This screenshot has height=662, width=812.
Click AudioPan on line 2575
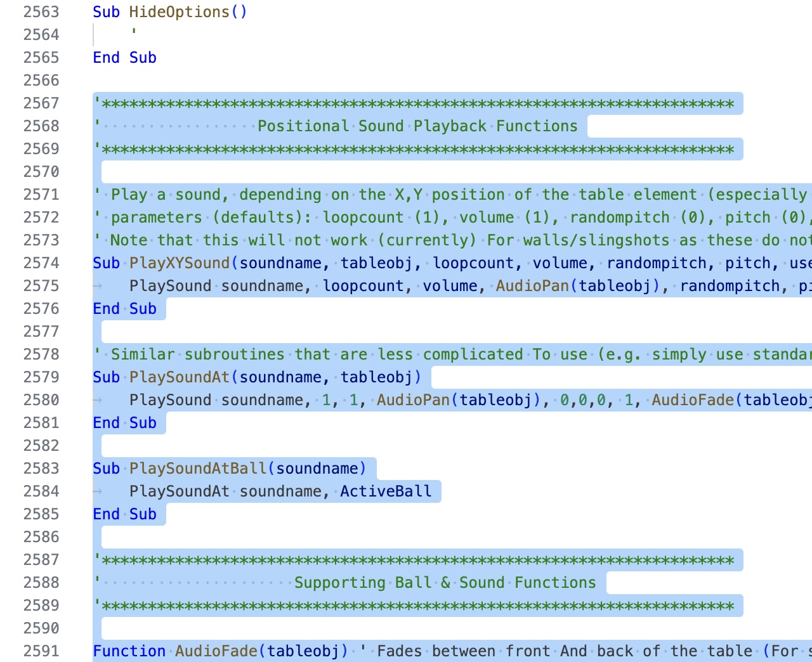click(532, 286)
